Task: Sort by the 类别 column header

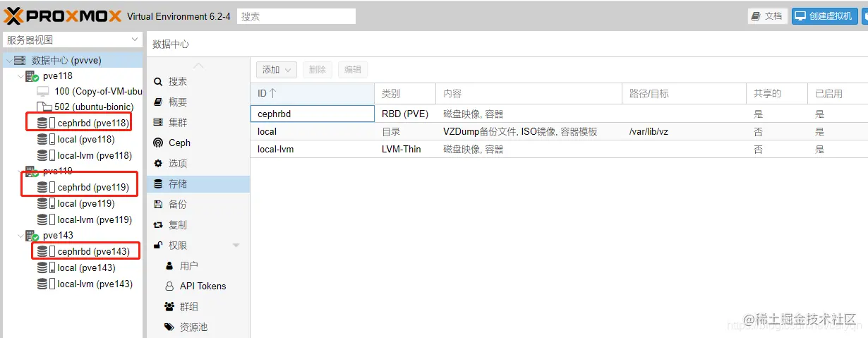Action: point(405,93)
